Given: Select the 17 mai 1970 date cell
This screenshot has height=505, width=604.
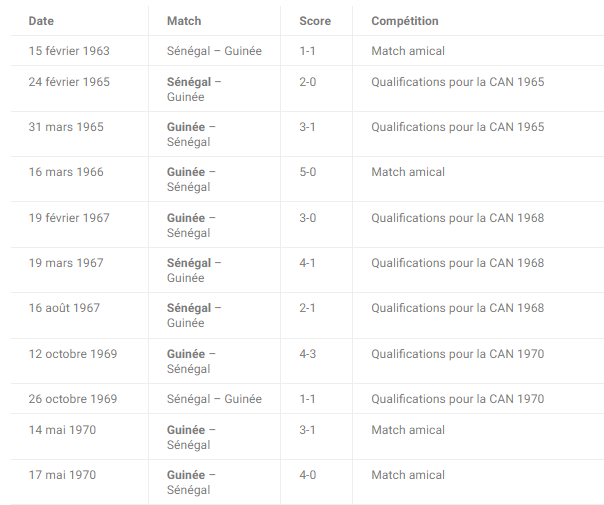Looking at the screenshot, I should (62, 475).
